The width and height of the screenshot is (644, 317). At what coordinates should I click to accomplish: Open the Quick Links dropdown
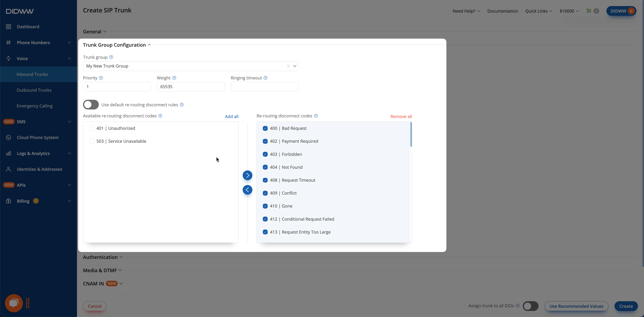point(539,11)
